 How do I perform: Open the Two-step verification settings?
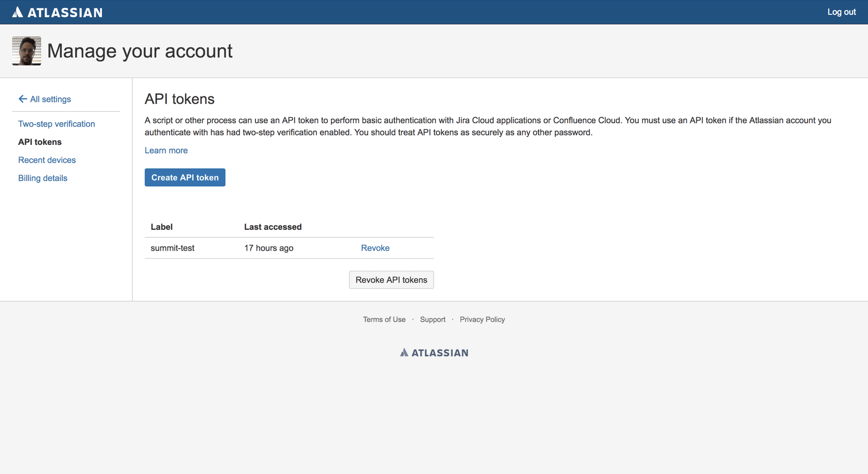click(56, 124)
